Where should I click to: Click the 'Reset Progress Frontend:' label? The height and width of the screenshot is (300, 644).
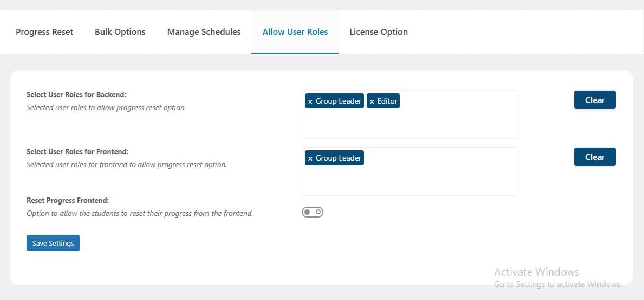pyautogui.click(x=68, y=200)
